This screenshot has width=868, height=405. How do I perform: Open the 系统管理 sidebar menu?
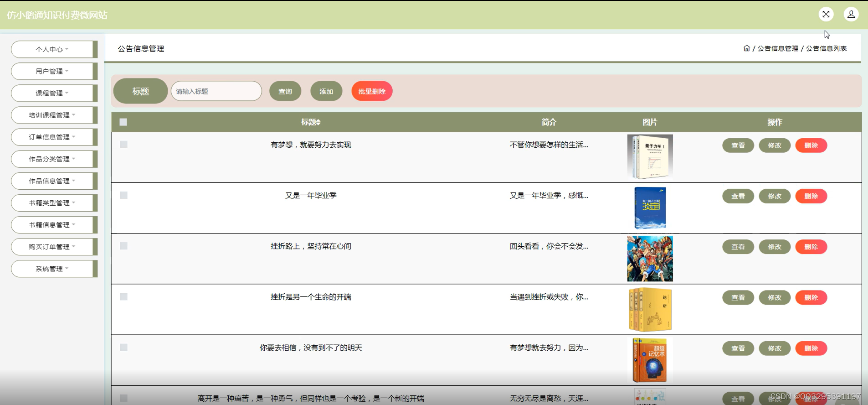tap(54, 269)
